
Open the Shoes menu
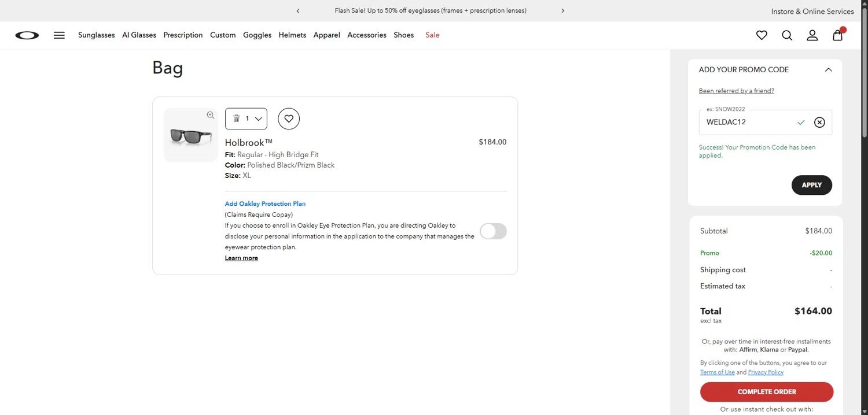click(x=404, y=35)
